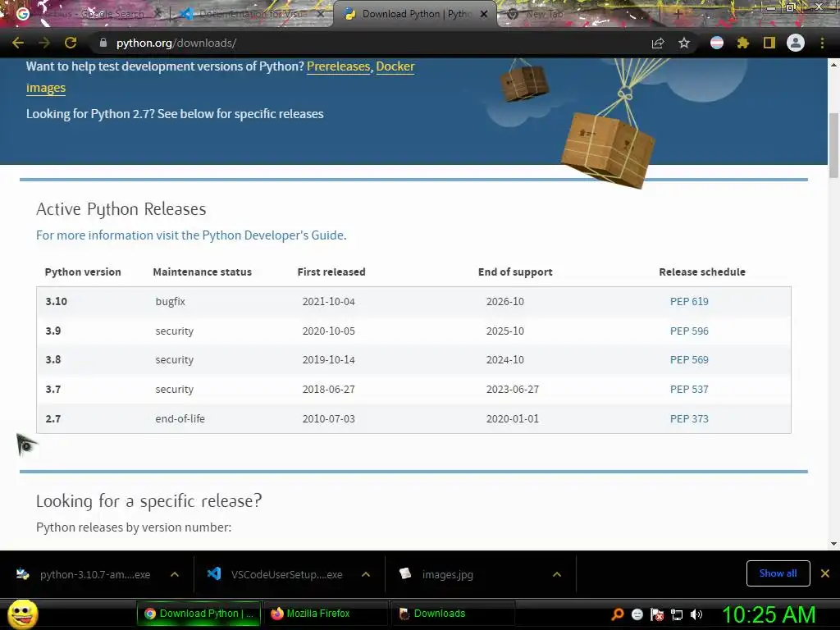
Task: Expand options for images.jpg download
Action: 557,574
